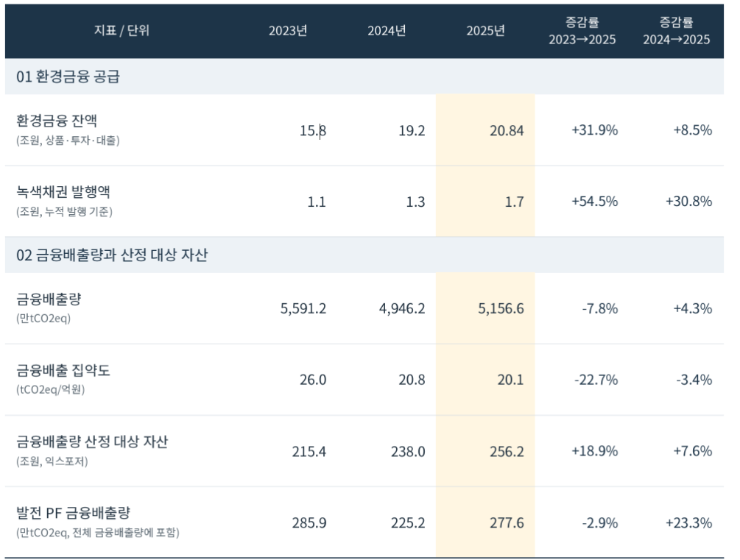Click the 지표 / 단위 column header
The width and height of the screenshot is (740, 560).
pos(121,31)
